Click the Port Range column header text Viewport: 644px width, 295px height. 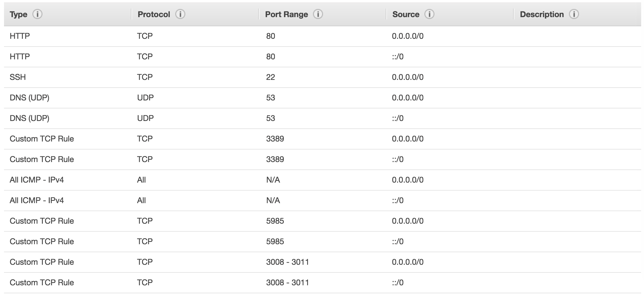(286, 14)
